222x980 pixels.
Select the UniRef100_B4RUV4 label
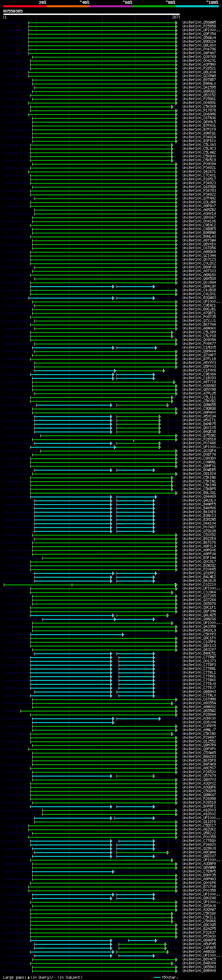pos(199,963)
